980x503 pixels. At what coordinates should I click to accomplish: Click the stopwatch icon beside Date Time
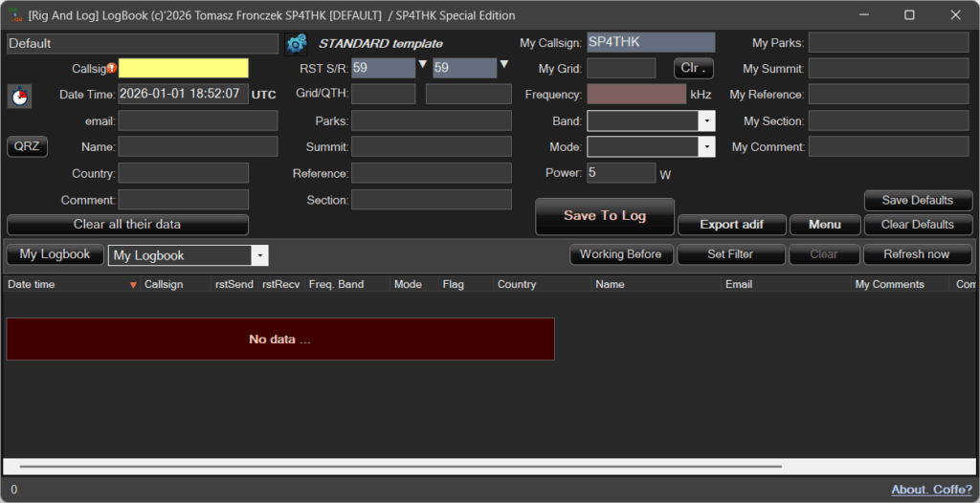20,97
